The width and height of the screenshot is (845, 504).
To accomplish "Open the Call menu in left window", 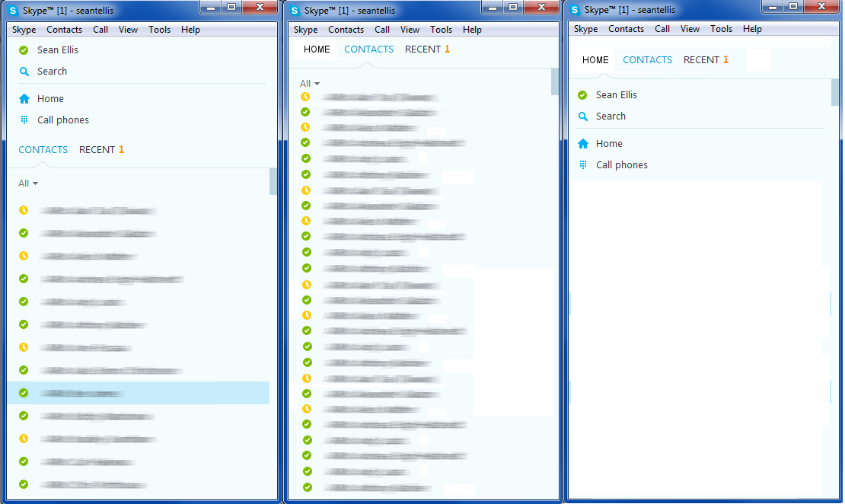I will coord(100,30).
